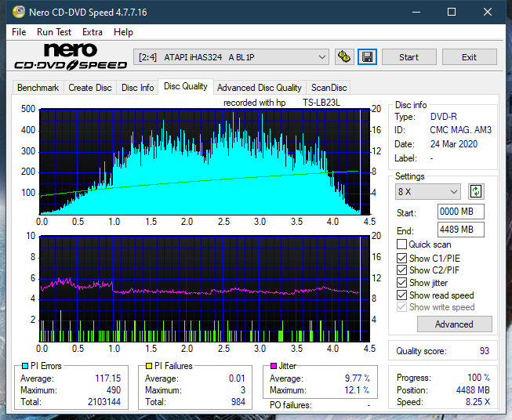Image resolution: width=512 pixels, height=420 pixels.
Task: Click PI Errors maximum value 490
Action: pos(114,390)
